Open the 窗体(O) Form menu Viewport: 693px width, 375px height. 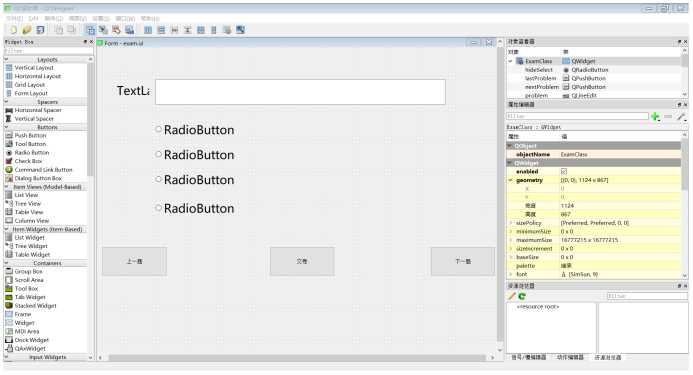tap(54, 18)
